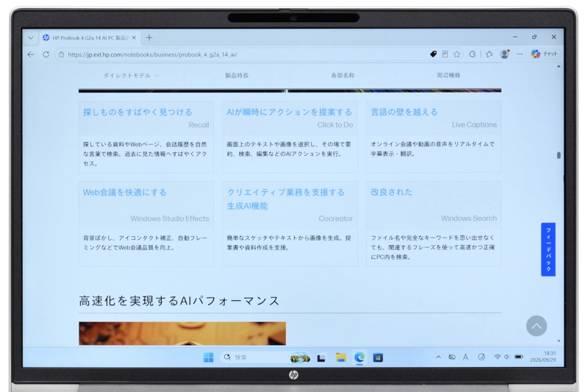Click the Recall label text
The width and height of the screenshot is (588, 392).
pos(198,125)
